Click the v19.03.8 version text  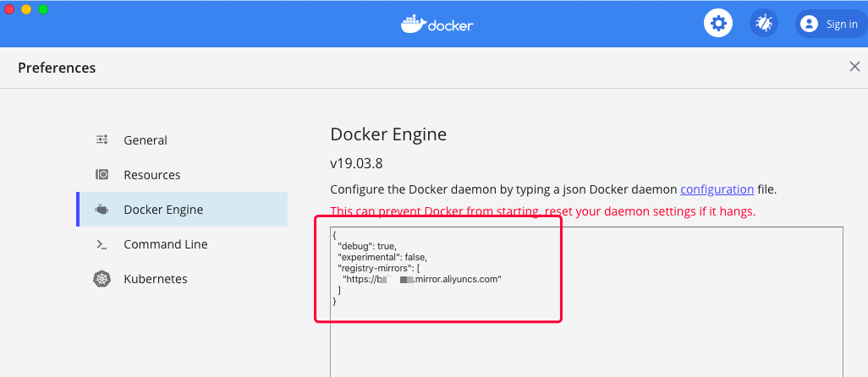click(356, 164)
